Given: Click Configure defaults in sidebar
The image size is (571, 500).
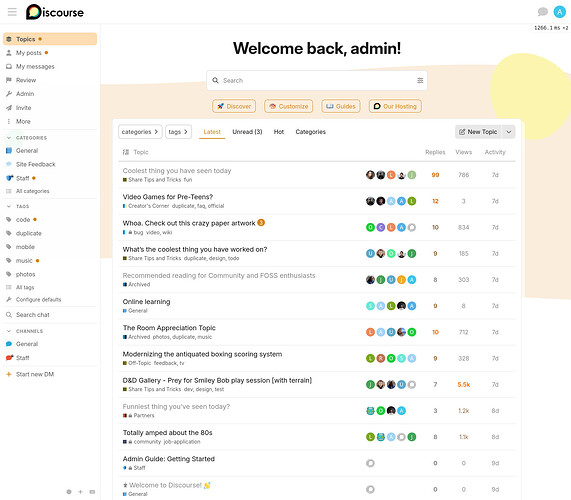Looking at the screenshot, I should point(50,300).
